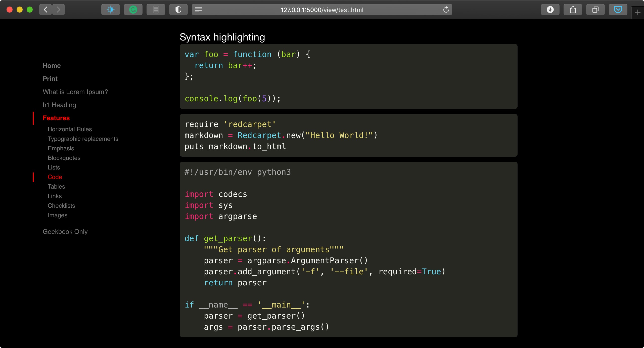Click the require 'redcarpet' line
The width and height of the screenshot is (644, 348).
(x=230, y=124)
